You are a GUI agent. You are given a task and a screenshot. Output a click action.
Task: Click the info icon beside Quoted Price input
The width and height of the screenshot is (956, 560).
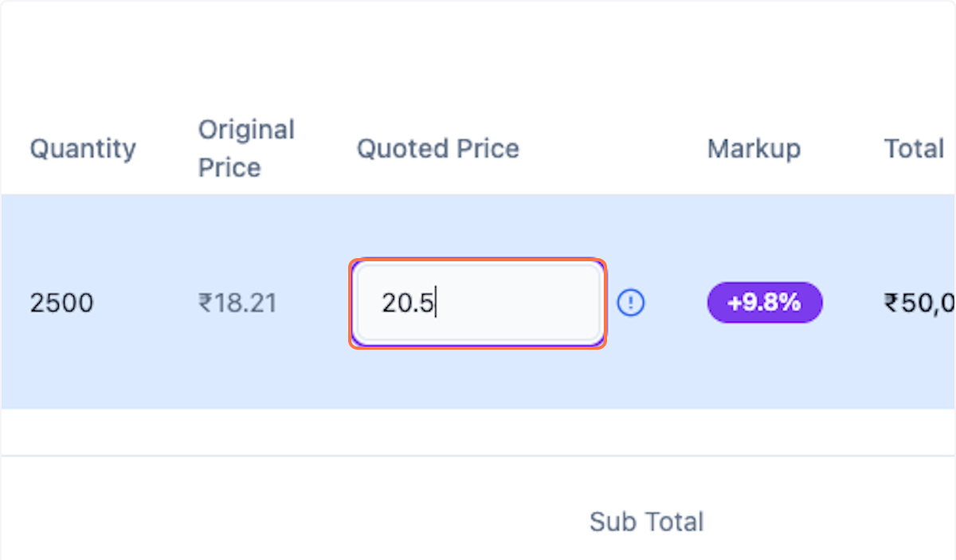pos(632,303)
